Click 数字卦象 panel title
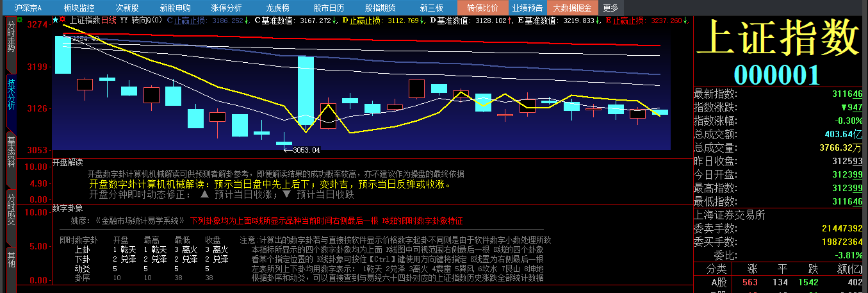 pos(67,208)
